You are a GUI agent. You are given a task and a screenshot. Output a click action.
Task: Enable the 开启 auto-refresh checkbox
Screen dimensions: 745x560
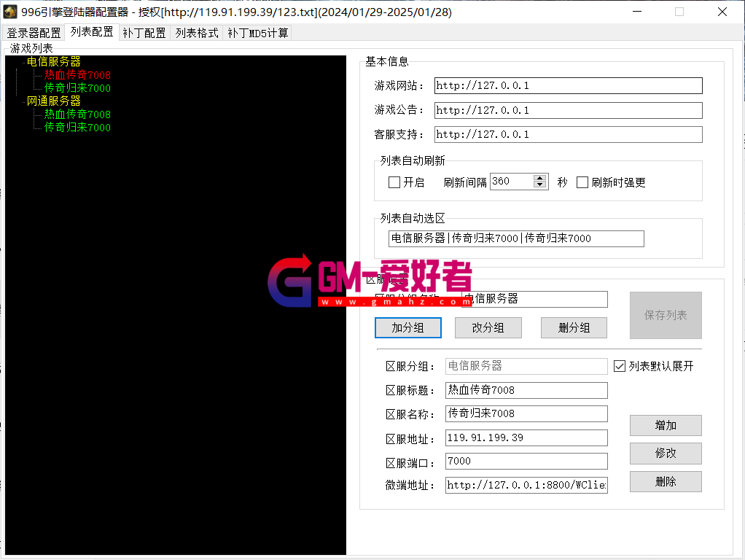394,182
